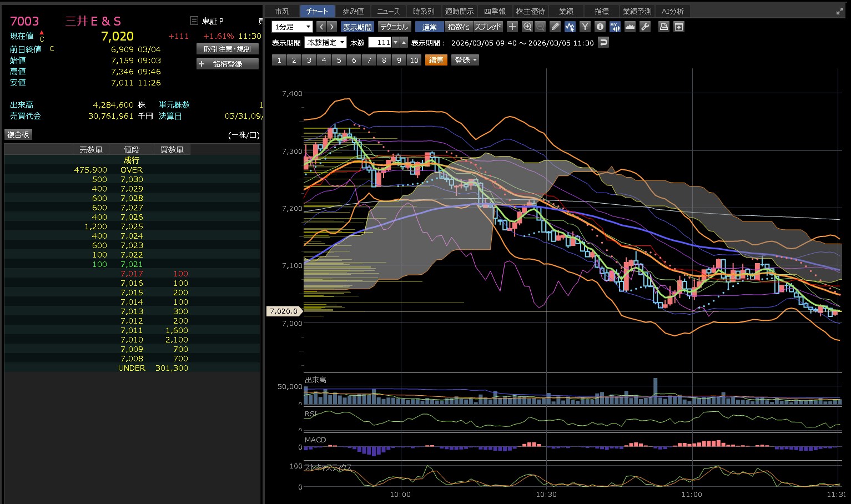Switch to the 四季報 tab
Image resolution: width=851 pixels, height=504 pixels.
click(494, 11)
